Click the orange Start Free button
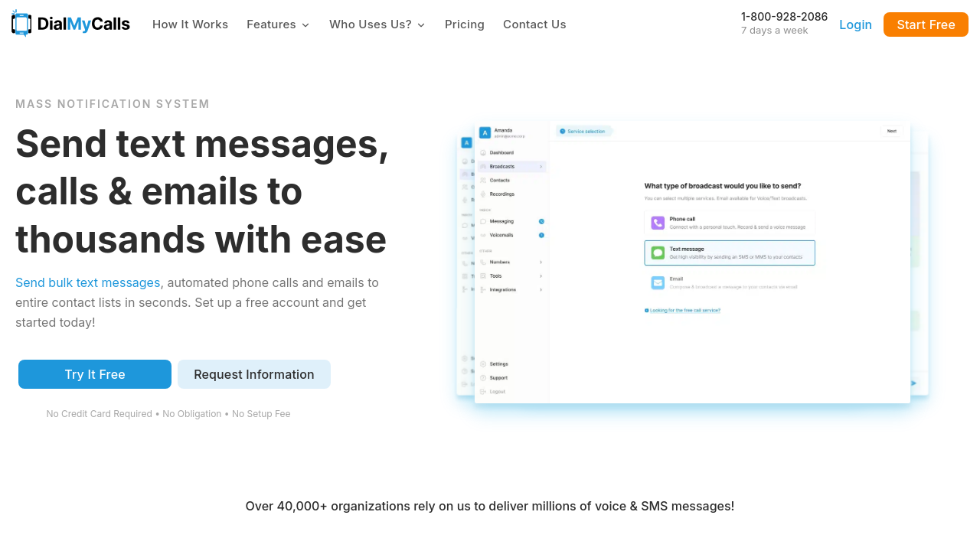Viewport: 980px width, 551px height. 926,24
